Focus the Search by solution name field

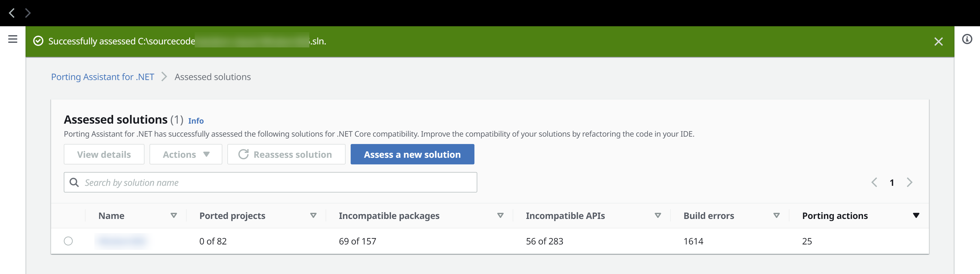[x=271, y=182]
